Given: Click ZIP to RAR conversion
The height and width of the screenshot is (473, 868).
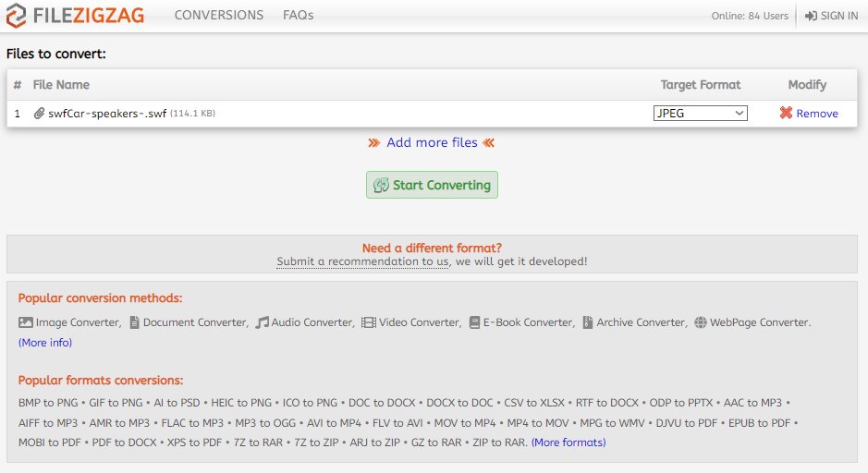Looking at the screenshot, I should 499,443.
